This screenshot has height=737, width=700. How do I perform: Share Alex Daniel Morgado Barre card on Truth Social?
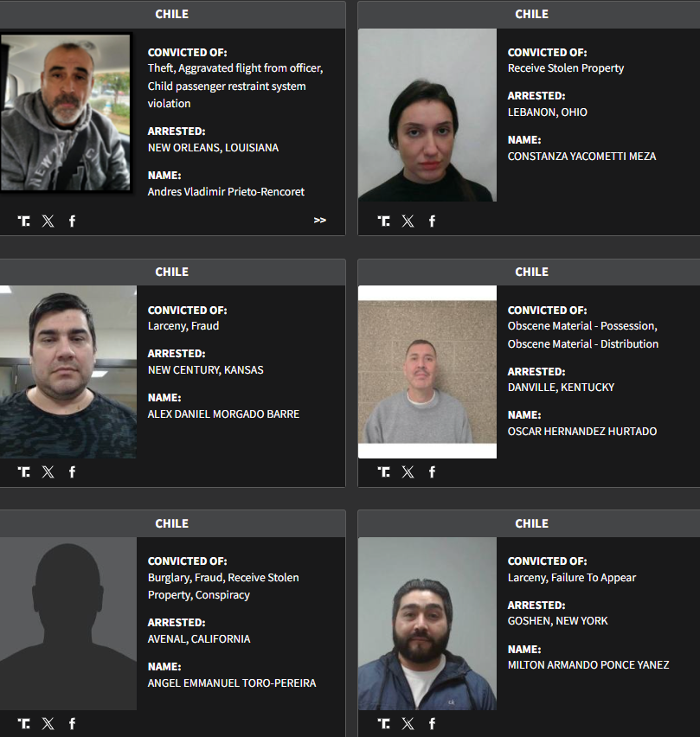[x=24, y=472]
